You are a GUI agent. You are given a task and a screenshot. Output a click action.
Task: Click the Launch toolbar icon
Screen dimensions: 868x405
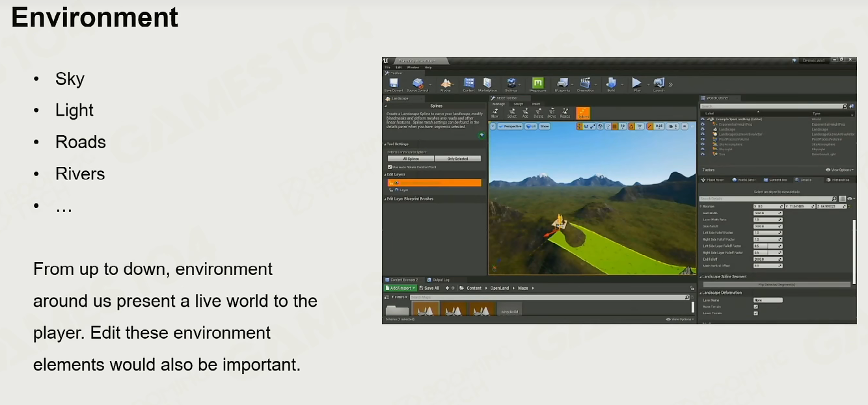pos(659,83)
